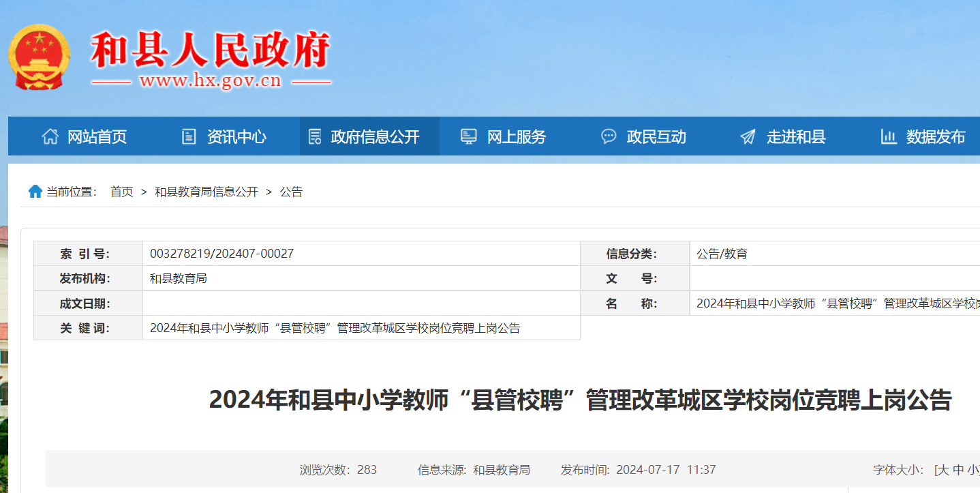
Task: Open the 政府信息公开 menu item
Action: (369, 136)
